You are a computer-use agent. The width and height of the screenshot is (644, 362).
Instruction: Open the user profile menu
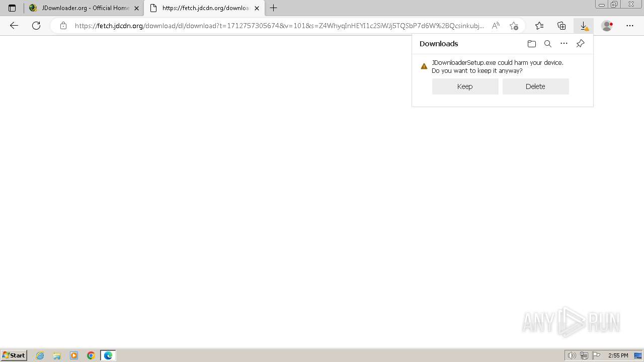[x=607, y=26]
